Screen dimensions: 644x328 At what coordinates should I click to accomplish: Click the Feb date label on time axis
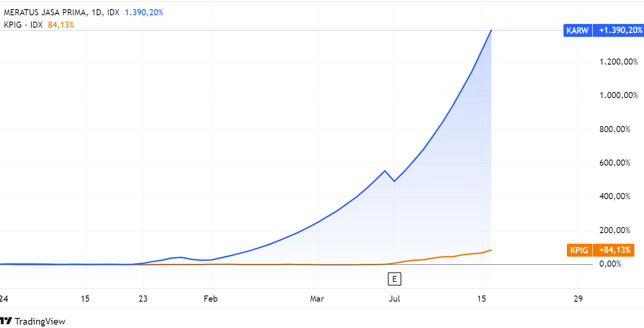point(210,299)
